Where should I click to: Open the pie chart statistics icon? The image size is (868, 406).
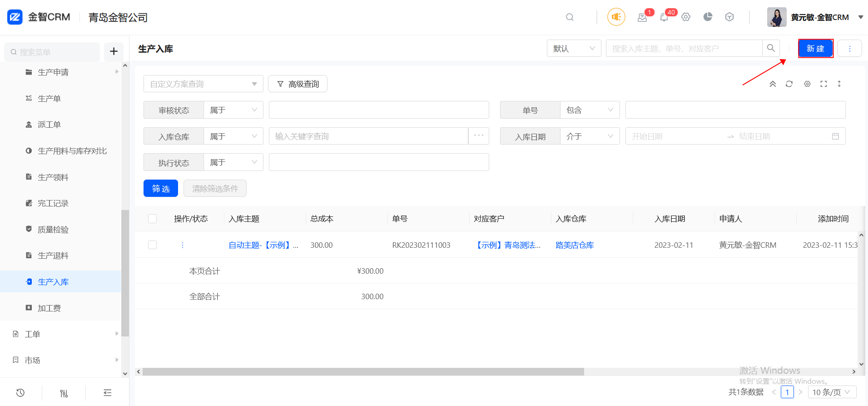click(708, 17)
